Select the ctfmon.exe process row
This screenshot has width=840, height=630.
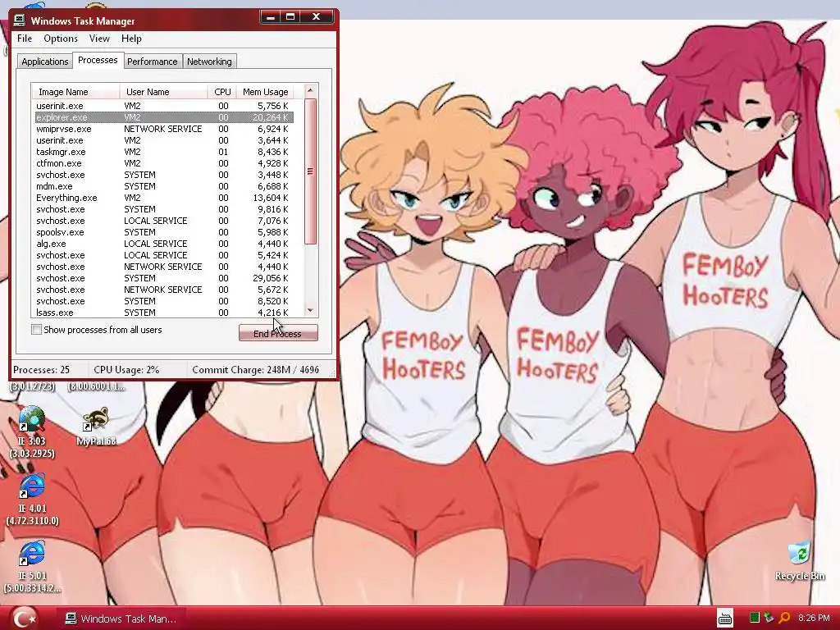pyautogui.click(x=164, y=163)
